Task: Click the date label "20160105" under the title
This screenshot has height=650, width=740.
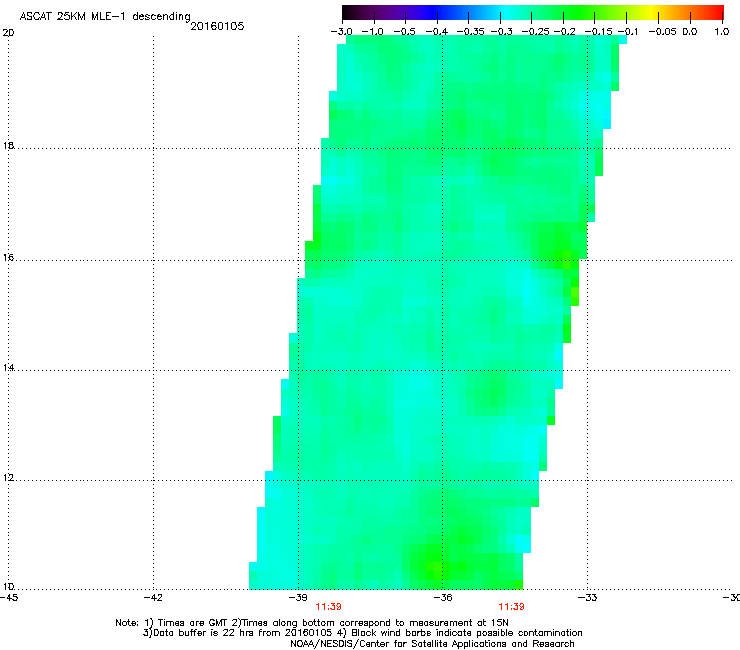Action: tap(217, 26)
